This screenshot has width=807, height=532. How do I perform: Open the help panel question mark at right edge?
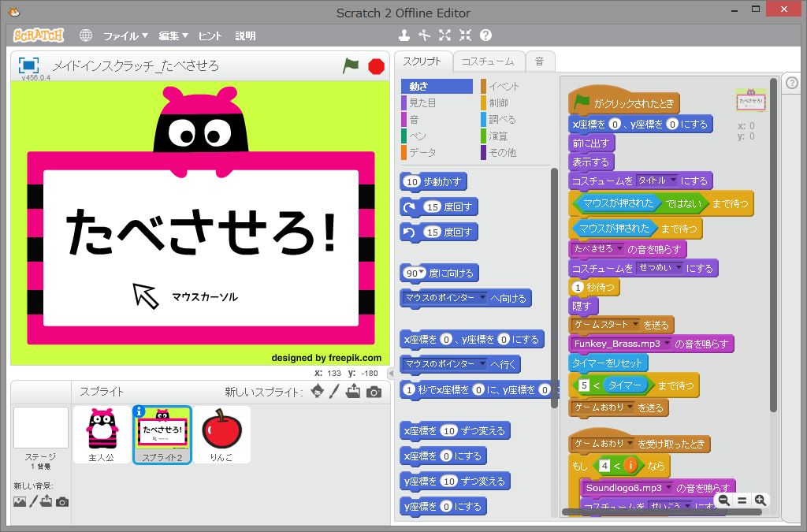point(792,83)
